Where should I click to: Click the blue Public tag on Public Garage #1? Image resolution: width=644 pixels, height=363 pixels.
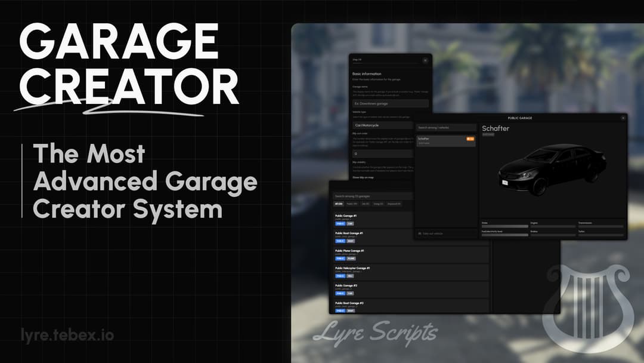(339, 223)
